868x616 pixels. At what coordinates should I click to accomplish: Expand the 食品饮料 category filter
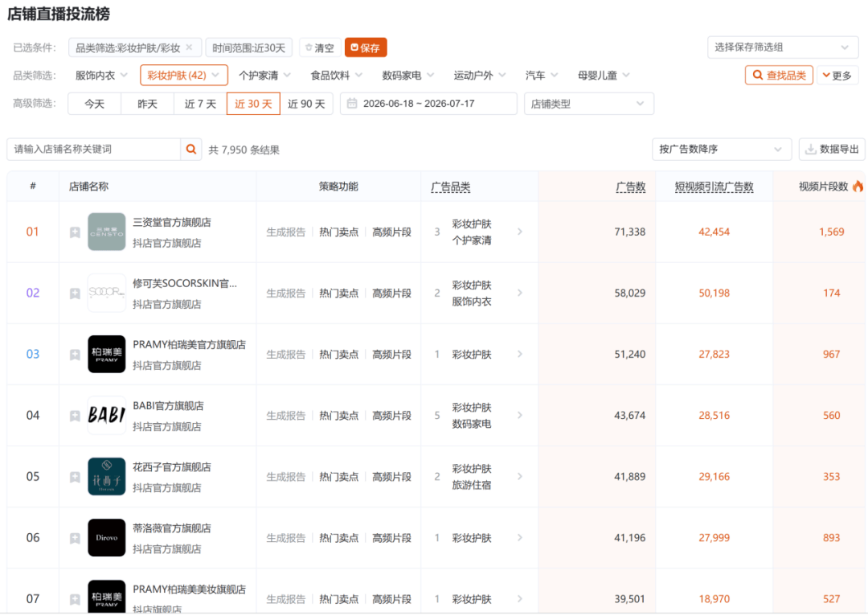(336, 76)
